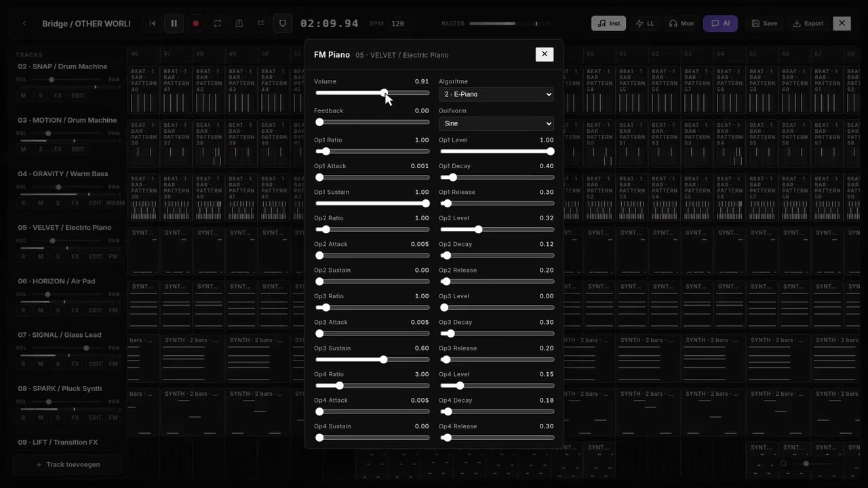
Task: Click the red record button
Action: coord(196,23)
